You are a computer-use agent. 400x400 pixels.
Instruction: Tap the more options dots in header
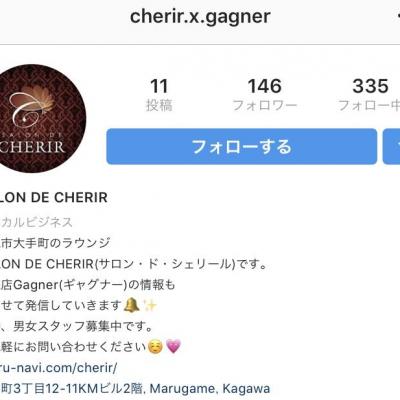pyautogui.click(x=398, y=16)
